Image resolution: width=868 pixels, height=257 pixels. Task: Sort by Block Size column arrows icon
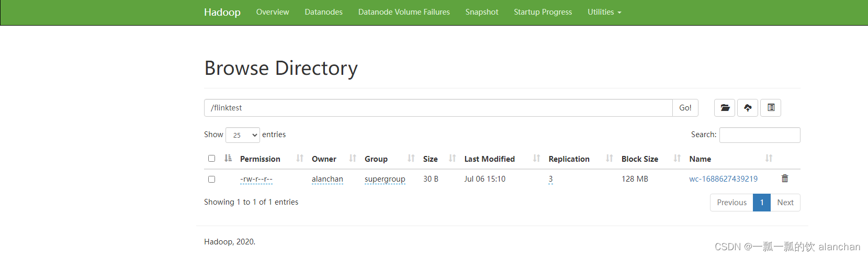pyautogui.click(x=678, y=158)
